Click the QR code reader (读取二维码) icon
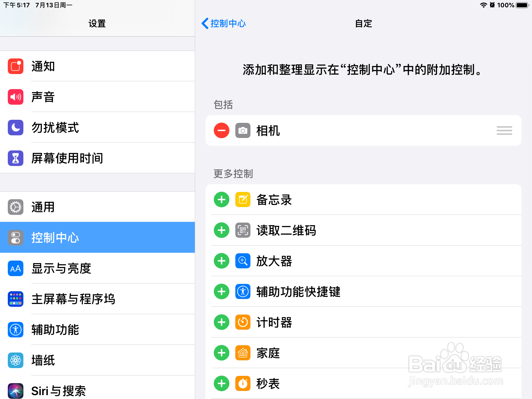The height and width of the screenshot is (399, 532). point(243,230)
